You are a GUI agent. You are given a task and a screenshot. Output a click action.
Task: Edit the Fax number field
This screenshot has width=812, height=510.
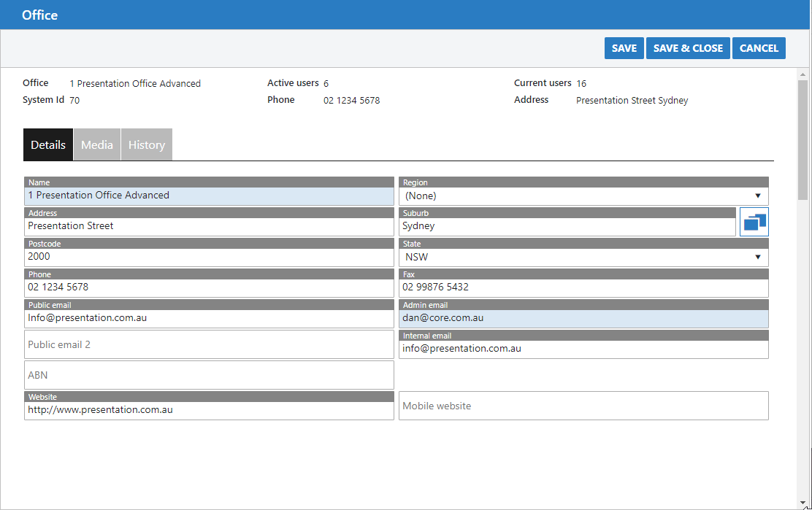tap(583, 287)
